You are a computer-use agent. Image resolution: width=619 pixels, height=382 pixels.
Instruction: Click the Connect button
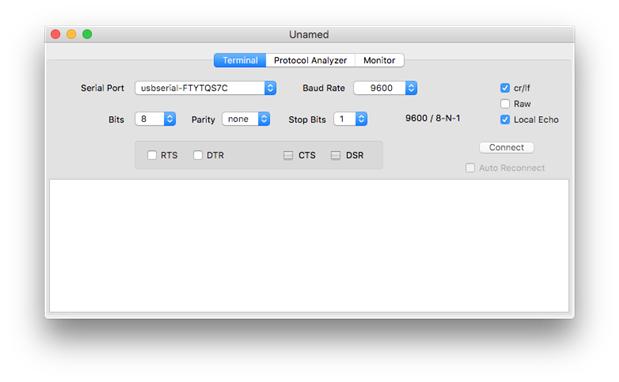(x=506, y=148)
